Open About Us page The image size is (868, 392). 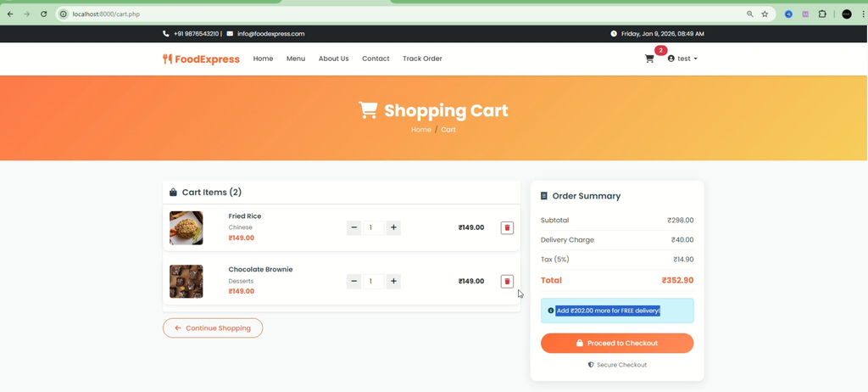pos(333,59)
